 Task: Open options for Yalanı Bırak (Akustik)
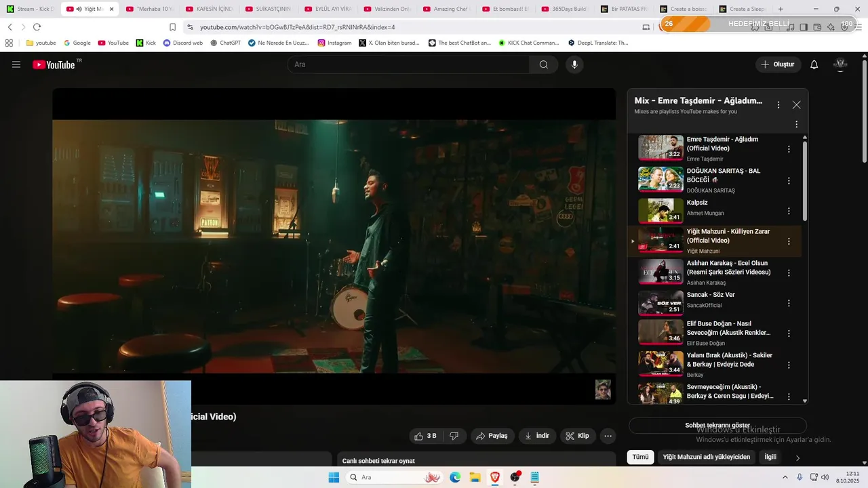789,365
